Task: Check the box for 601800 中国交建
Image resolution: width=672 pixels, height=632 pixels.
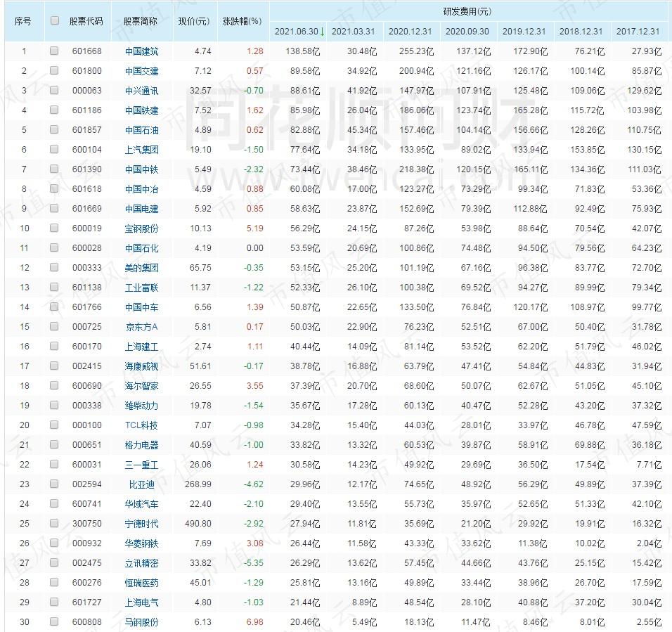Action: click(x=54, y=70)
